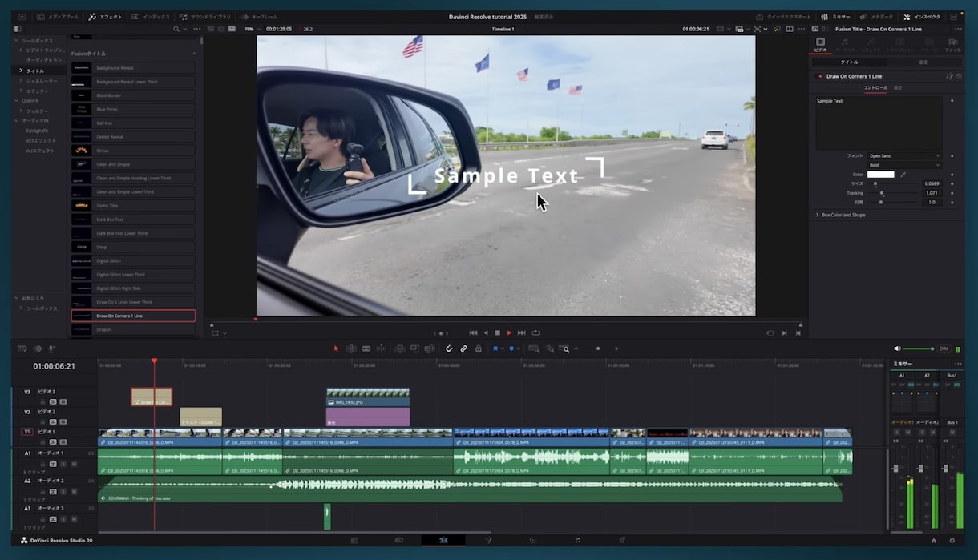The width and height of the screenshot is (978, 560).
Task: Open the Mixer (ミキサー) panel button
Action: (835, 17)
